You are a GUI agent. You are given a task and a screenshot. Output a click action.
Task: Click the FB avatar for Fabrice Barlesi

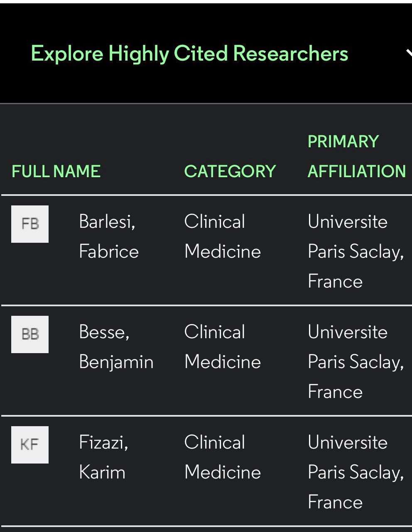[30, 224]
